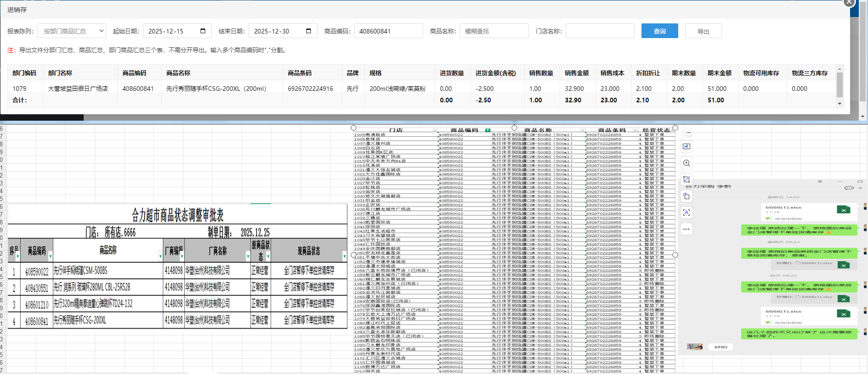Open the three-dots more options icon

tap(686, 229)
